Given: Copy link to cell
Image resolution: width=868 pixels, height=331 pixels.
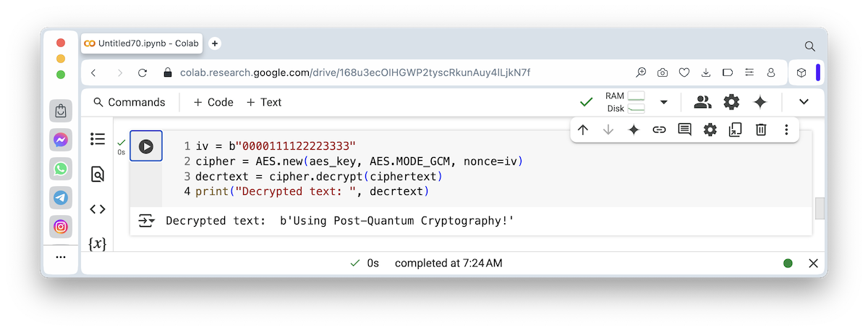Looking at the screenshot, I should coord(659,130).
